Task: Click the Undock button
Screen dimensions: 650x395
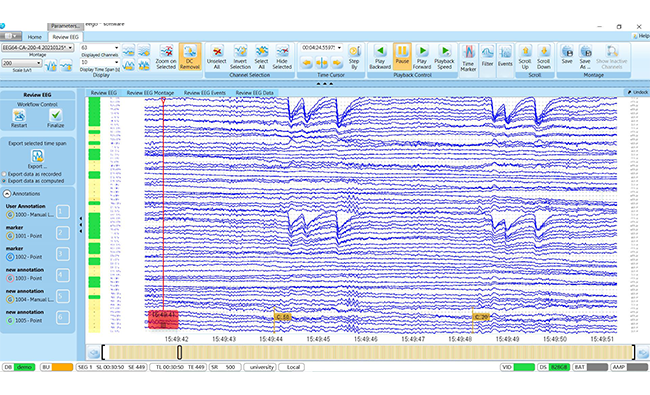Action: click(638, 92)
